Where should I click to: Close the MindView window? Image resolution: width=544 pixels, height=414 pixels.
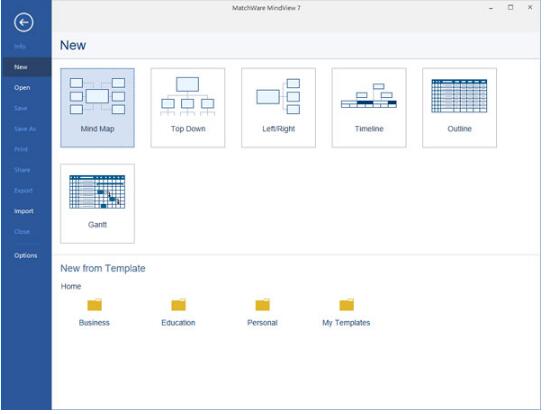pos(530,7)
